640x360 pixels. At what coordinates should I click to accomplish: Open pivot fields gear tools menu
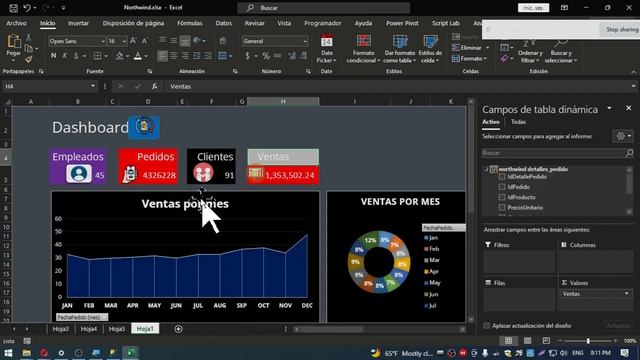(x=623, y=136)
